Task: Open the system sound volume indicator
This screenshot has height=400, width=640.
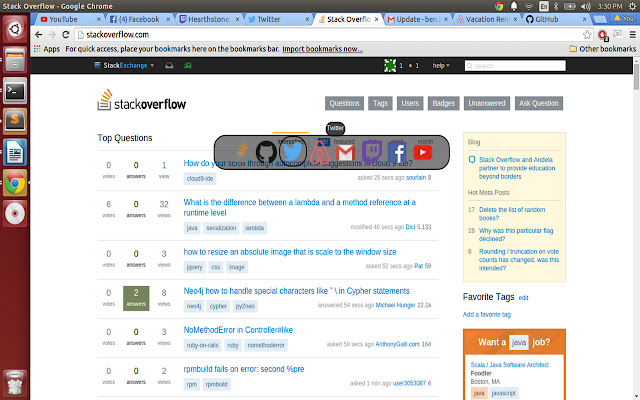Action: 586,6
